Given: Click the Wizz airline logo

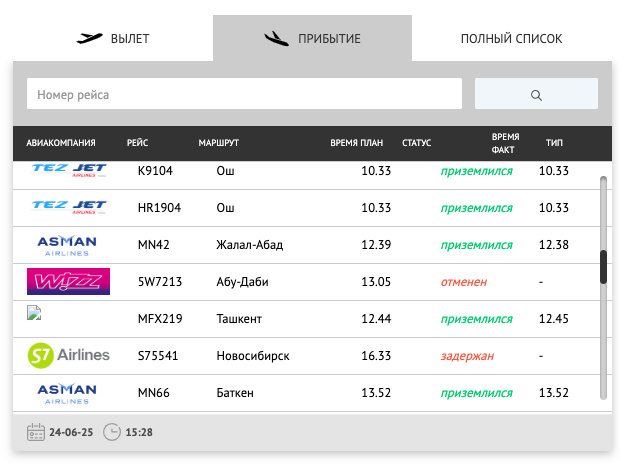Looking at the screenshot, I should pos(68,281).
